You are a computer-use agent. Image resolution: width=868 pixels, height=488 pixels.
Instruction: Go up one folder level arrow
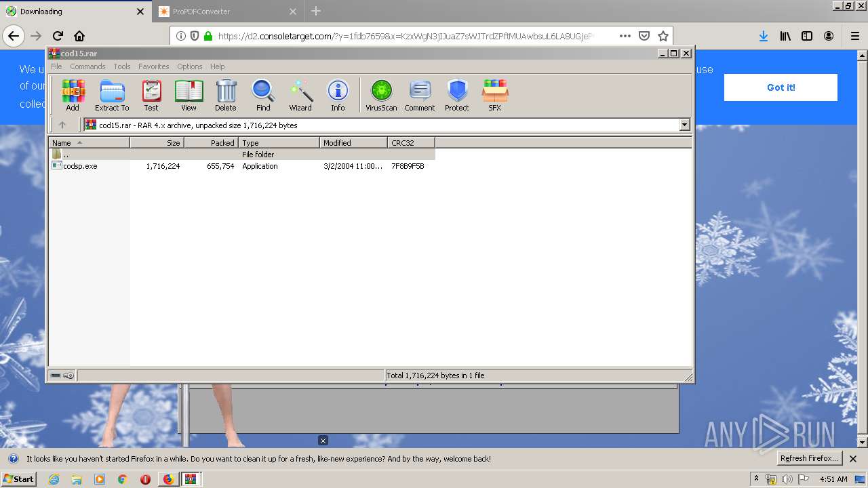coord(62,125)
